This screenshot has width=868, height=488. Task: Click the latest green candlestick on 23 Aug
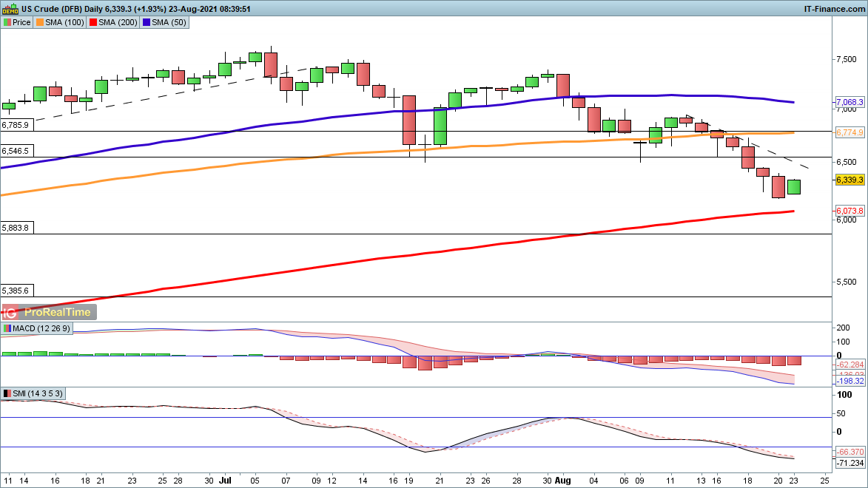(794, 187)
